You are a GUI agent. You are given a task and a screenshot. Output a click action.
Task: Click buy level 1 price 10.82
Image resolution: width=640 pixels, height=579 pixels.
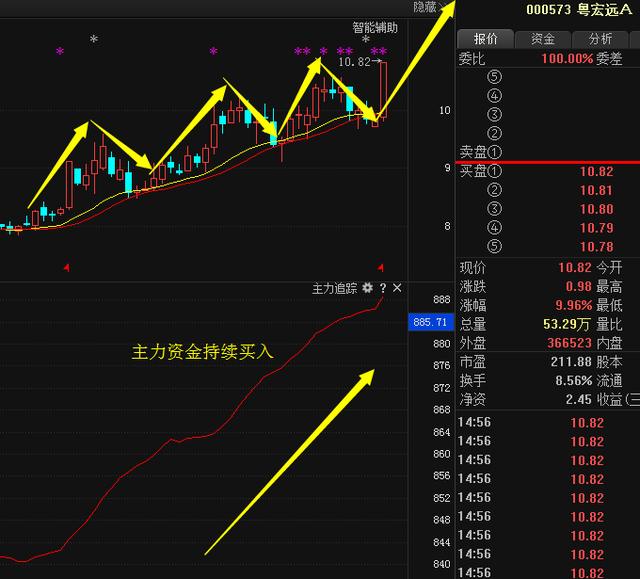[596, 171]
